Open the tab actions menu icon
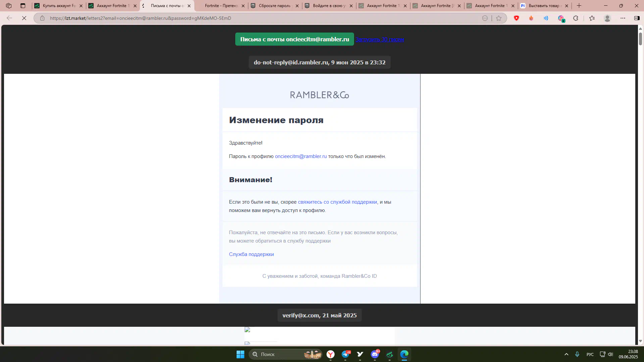644x362 pixels. point(23,6)
